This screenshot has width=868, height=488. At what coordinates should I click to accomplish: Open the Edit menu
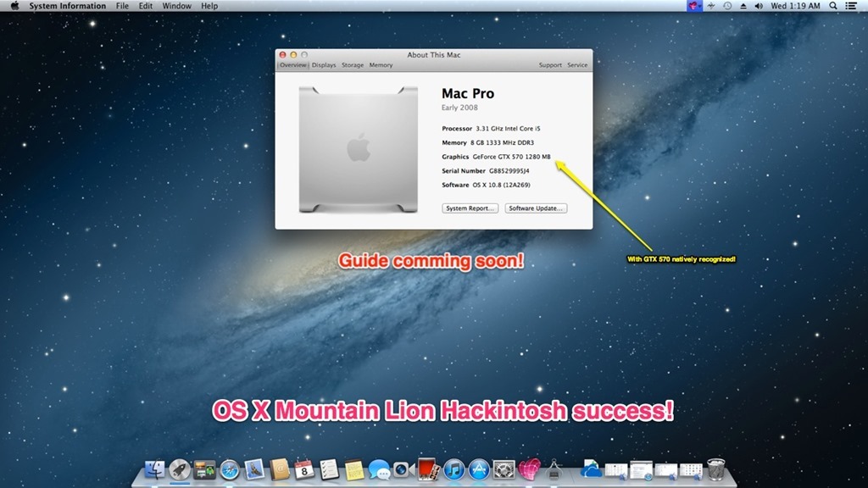pos(146,6)
